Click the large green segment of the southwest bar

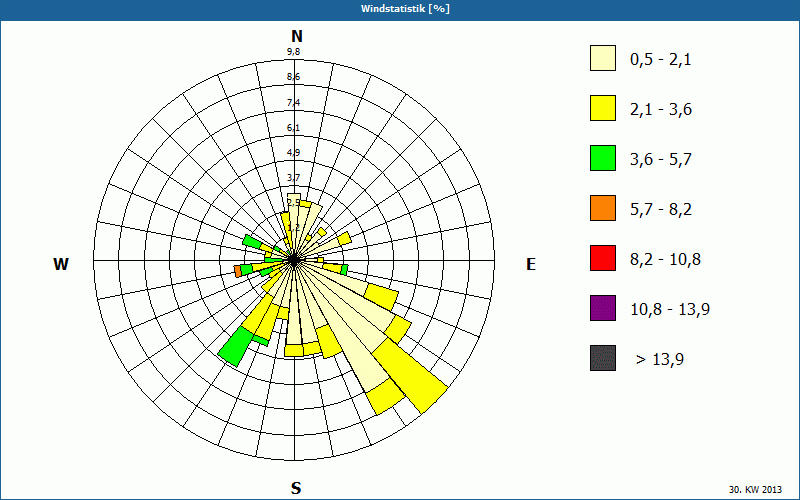coord(236,347)
